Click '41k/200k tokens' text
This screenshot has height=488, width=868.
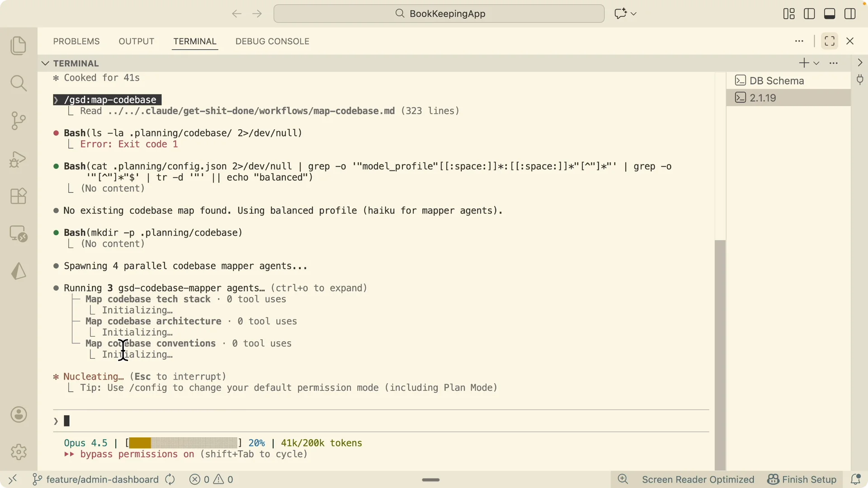tap(321, 443)
